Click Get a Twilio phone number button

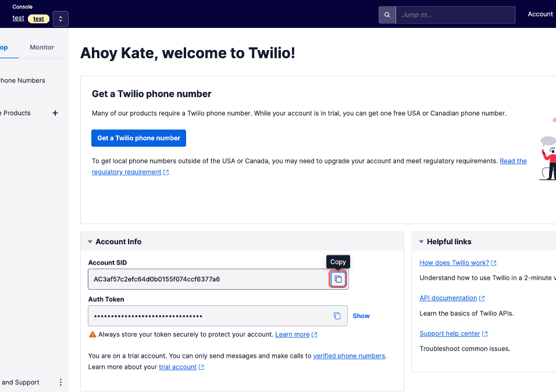(x=138, y=138)
